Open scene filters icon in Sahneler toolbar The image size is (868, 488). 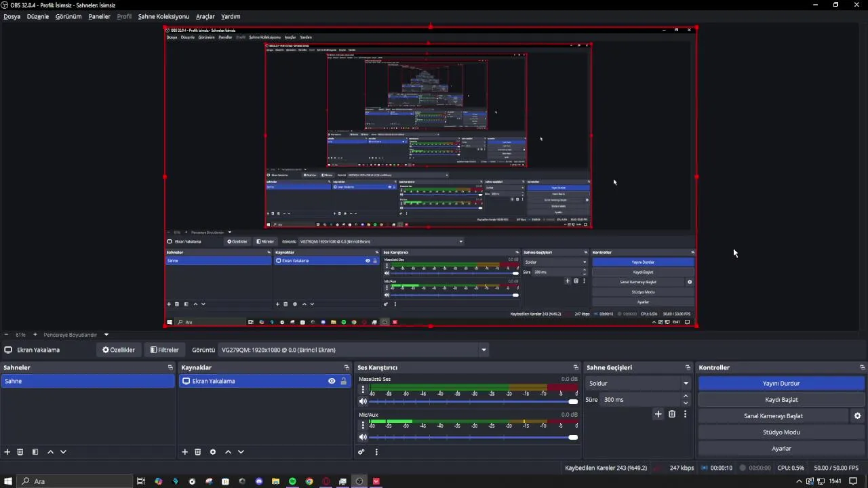[x=35, y=452]
